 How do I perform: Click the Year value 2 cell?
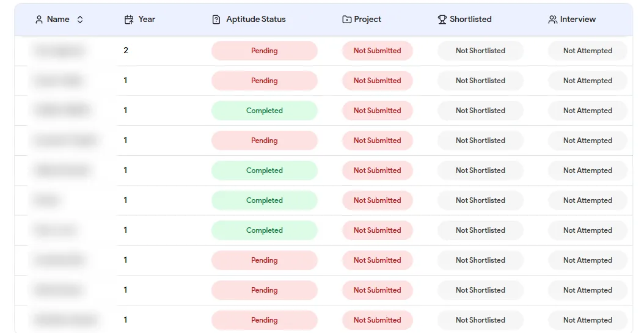click(x=126, y=51)
